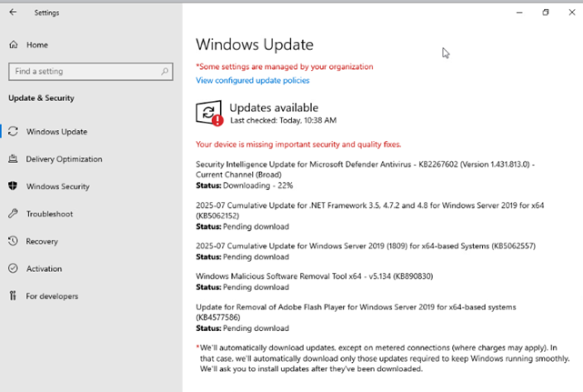Screen dimensions: 583x392
Task: Click Some settings are managed notice
Action: click(285, 66)
